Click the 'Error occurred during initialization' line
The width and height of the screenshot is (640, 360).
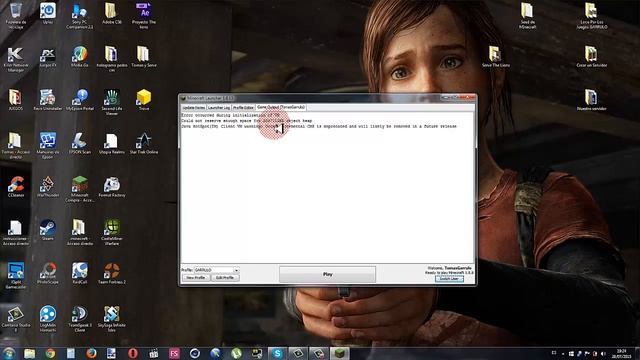[231, 116]
